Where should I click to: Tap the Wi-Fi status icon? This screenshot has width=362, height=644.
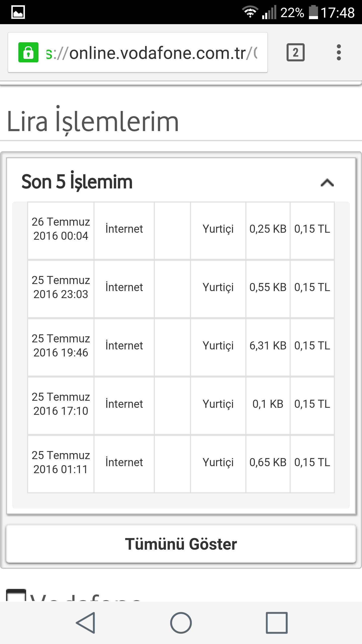click(x=250, y=12)
